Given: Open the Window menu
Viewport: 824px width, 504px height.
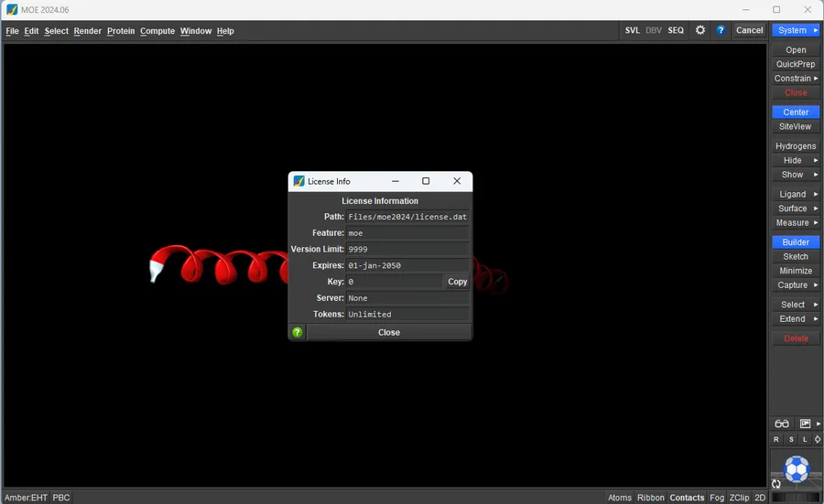Looking at the screenshot, I should [196, 31].
